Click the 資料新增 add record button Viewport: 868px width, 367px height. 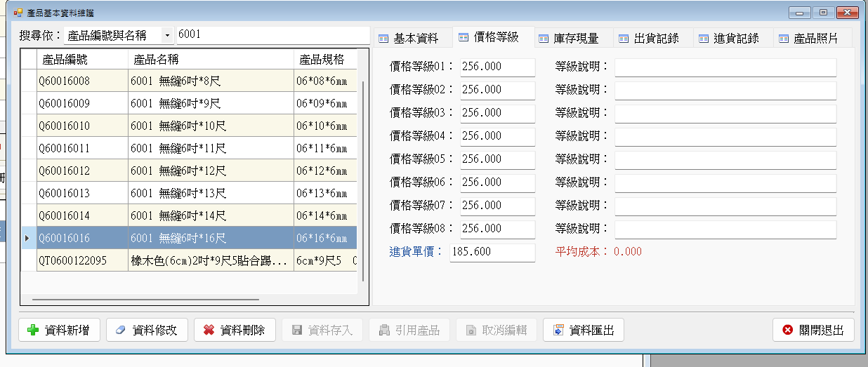tap(59, 330)
